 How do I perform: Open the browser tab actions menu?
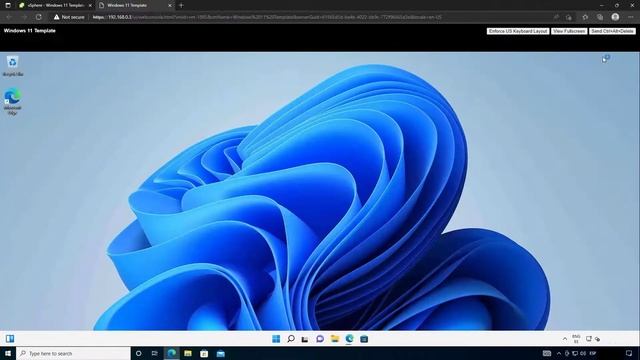click(x=8, y=5)
